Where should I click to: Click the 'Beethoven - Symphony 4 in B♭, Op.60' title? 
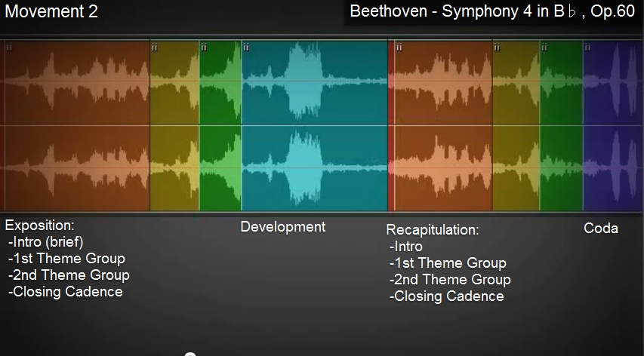(492, 11)
